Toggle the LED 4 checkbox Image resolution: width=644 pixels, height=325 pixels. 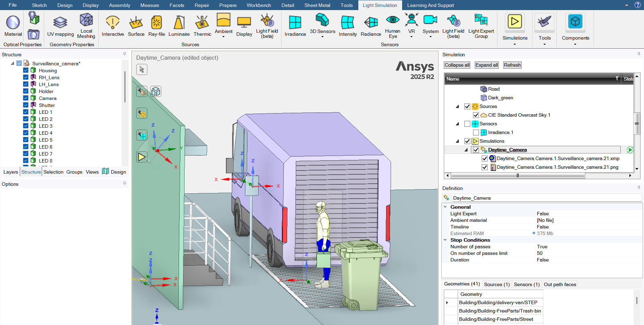click(x=26, y=133)
